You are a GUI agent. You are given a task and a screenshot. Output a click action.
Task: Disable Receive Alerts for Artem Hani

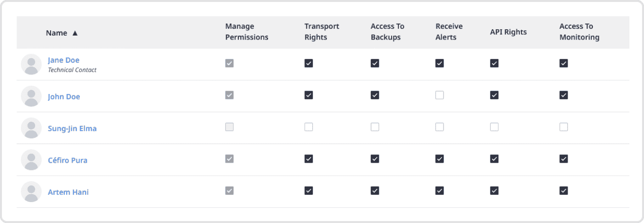440,190
